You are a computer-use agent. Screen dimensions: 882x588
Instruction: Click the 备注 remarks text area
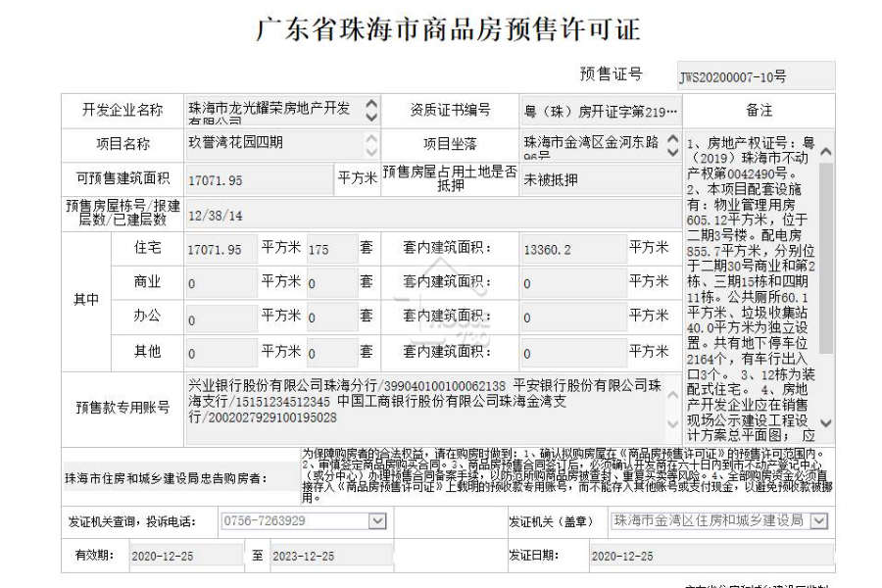[759, 287]
